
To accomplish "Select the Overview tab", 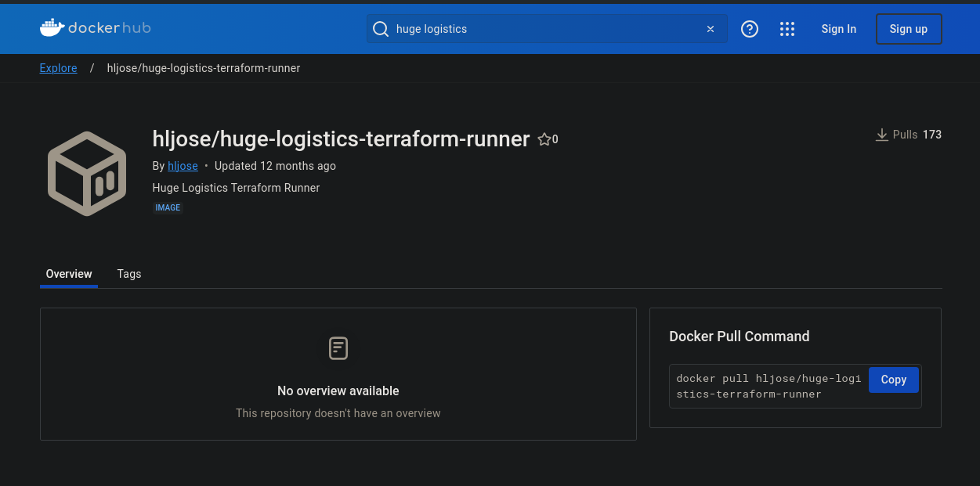I will pos(69,274).
